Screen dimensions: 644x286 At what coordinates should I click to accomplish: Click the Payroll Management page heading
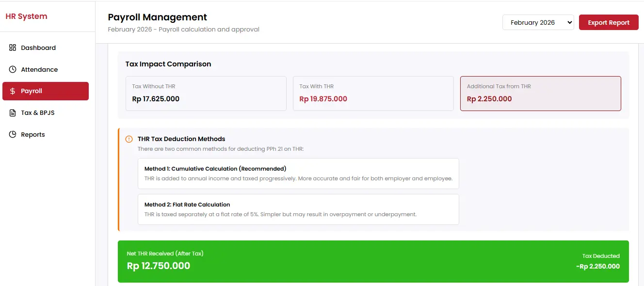pyautogui.click(x=157, y=17)
